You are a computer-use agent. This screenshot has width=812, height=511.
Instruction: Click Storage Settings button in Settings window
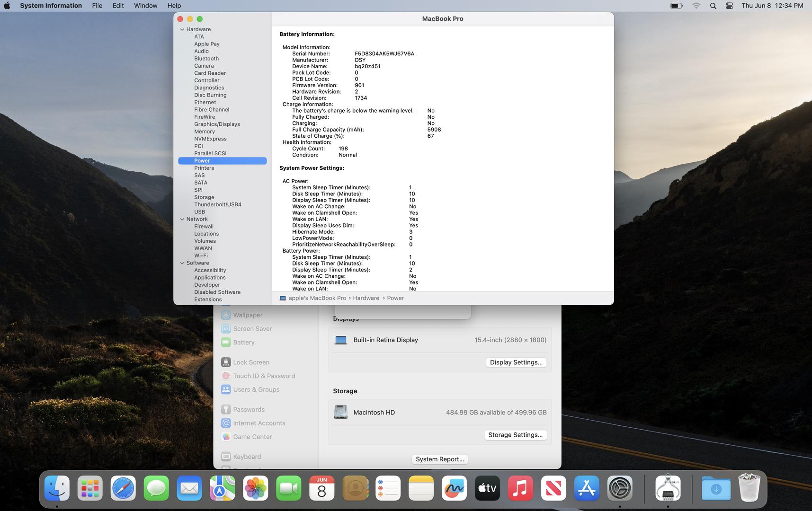(x=515, y=435)
